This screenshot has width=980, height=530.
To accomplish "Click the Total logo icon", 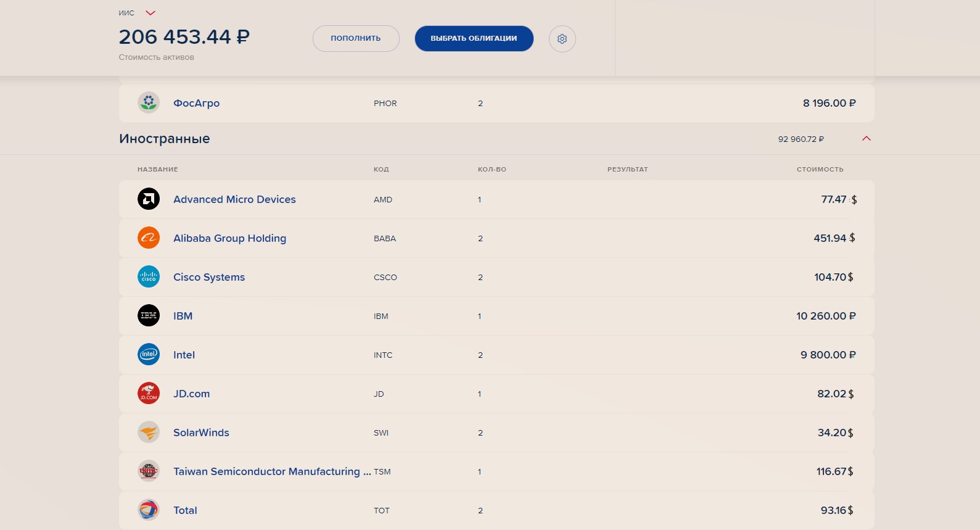I will [x=149, y=510].
